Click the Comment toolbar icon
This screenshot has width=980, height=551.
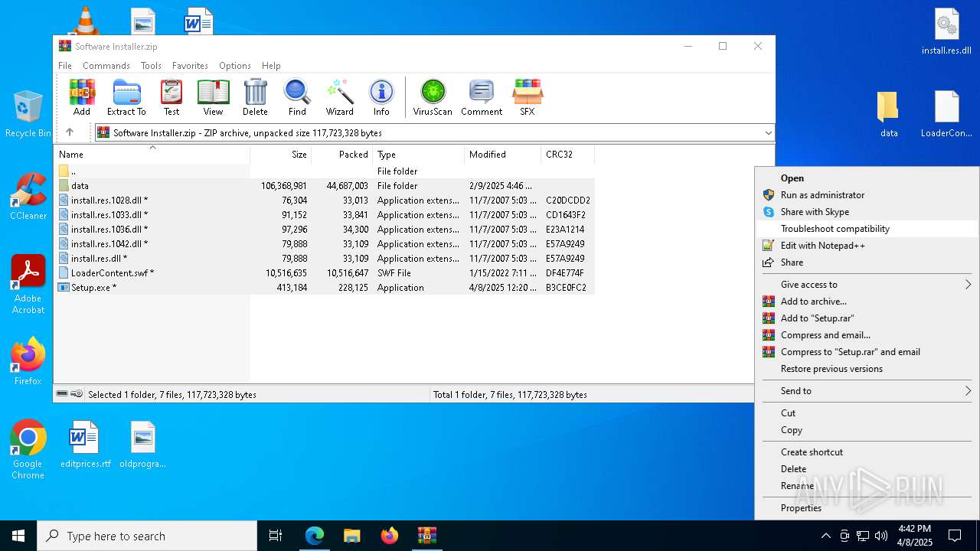[x=482, y=97]
